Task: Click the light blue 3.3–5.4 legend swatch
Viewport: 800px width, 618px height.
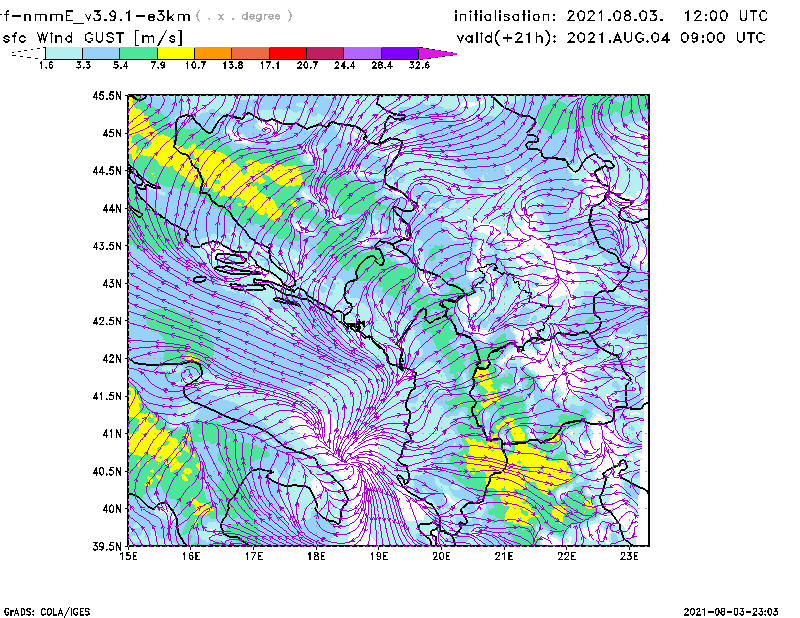Action: click(x=101, y=53)
